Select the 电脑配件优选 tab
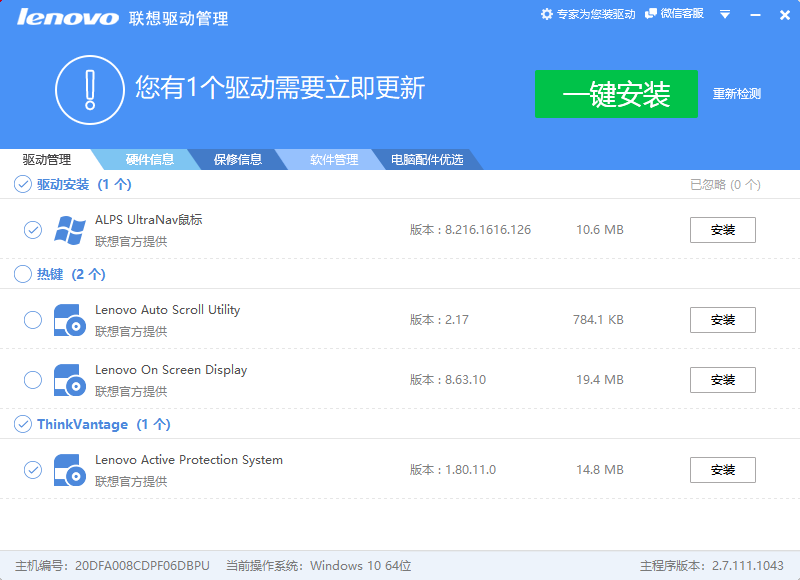 click(x=427, y=160)
